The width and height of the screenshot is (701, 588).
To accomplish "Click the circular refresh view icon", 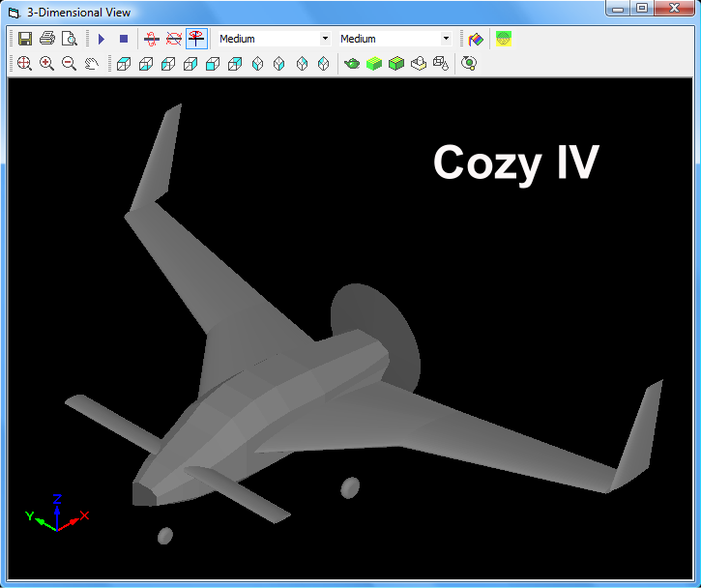I will (x=469, y=64).
